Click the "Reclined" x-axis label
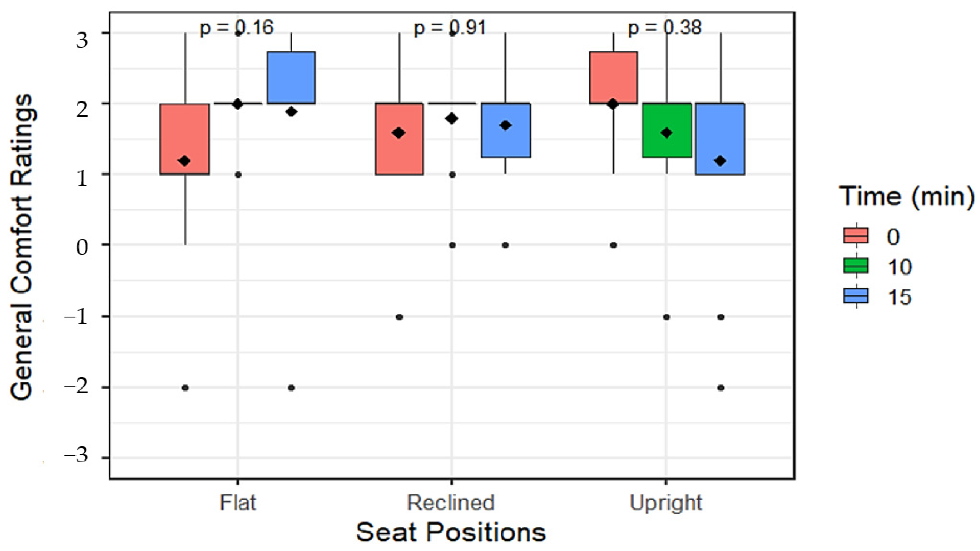 click(x=451, y=503)
